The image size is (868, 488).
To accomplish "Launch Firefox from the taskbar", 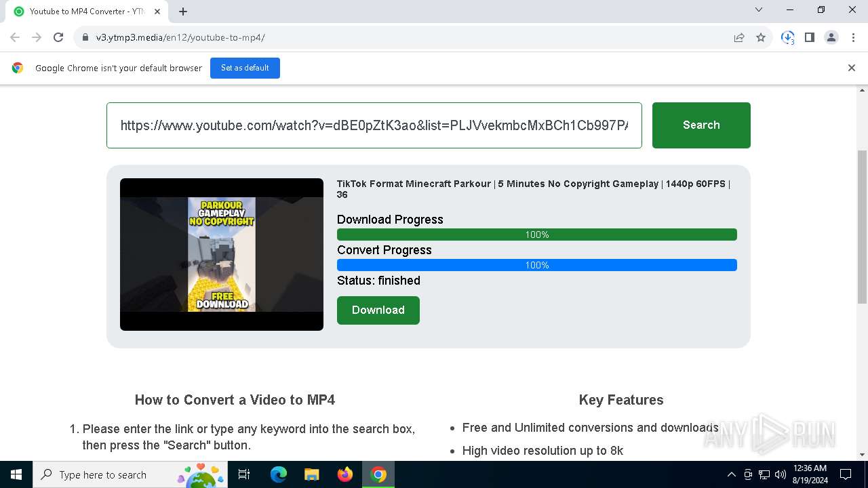I will (x=345, y=474).
